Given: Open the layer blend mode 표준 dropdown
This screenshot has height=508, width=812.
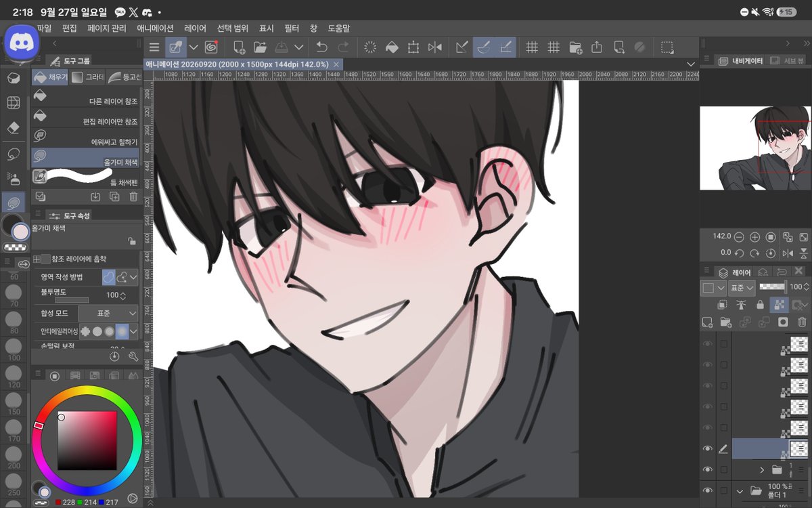Looking at the screenshot, I should (742, 288).
